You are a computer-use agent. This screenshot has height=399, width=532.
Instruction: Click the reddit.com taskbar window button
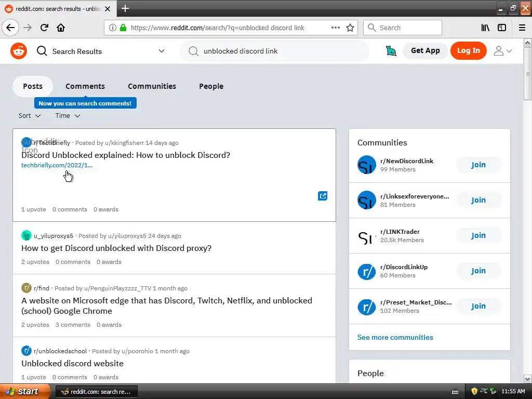click(x=96, y=392)
